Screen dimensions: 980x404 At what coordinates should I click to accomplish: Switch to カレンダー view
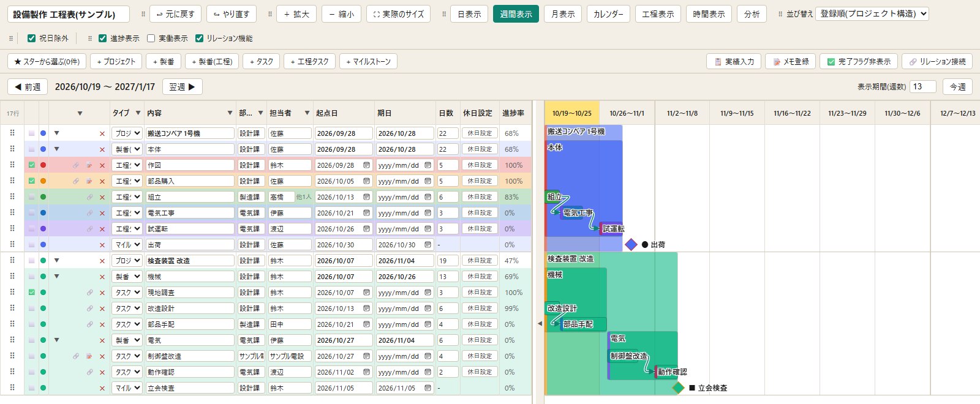(608, 14)
